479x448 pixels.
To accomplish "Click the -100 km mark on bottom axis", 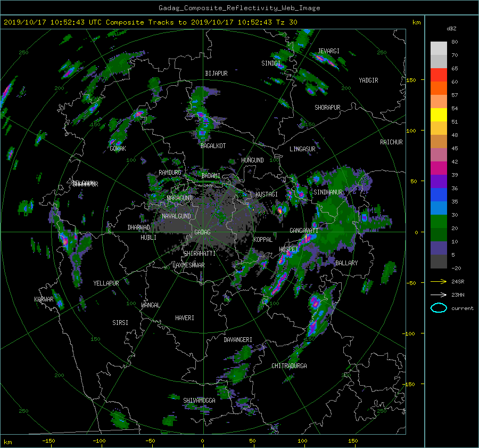I will tap(99, 441).
